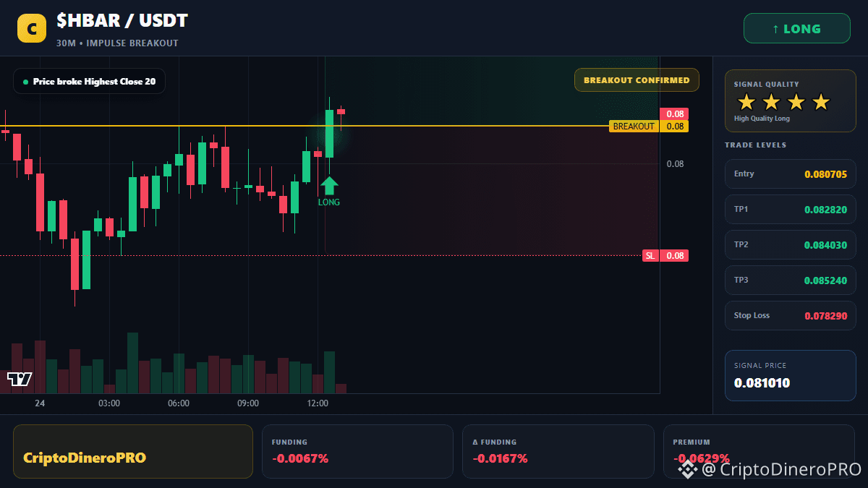Click the red SL stop loss tag
This screenshot has height=488, width=868.
pyautogui.click(x=650, y=256)
